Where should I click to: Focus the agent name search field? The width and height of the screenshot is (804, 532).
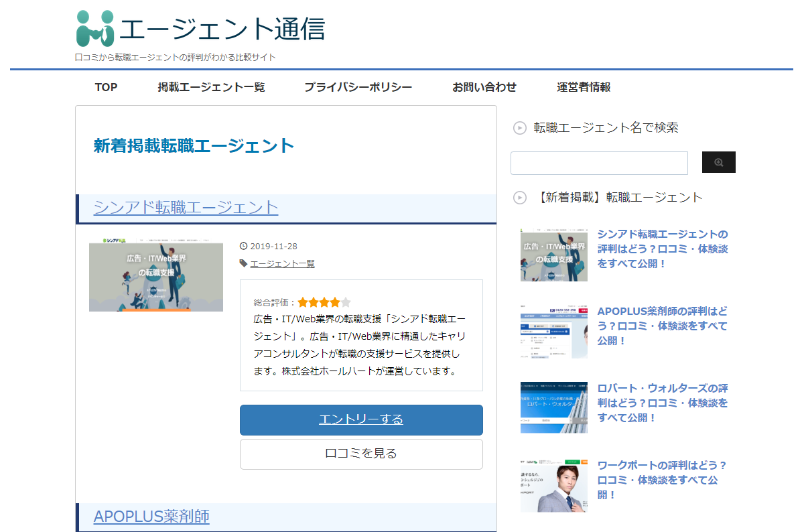pos(599,163)
